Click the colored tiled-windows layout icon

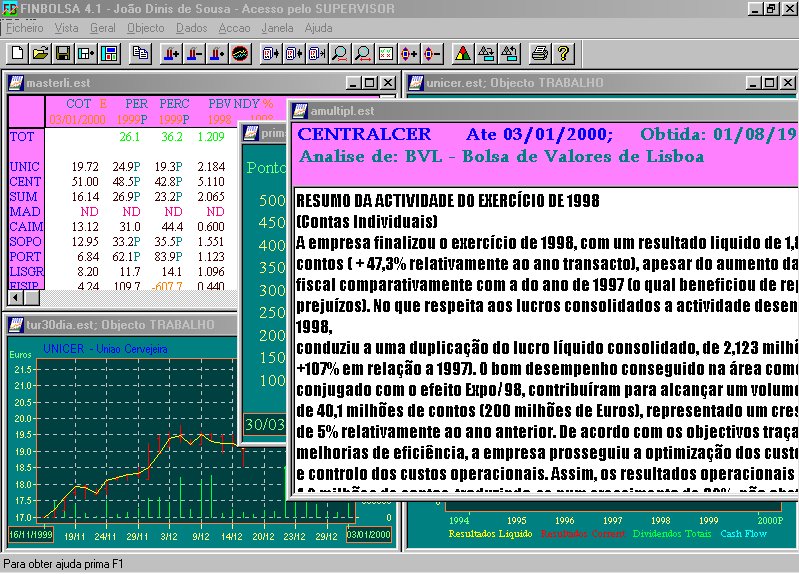coord(109,53)
